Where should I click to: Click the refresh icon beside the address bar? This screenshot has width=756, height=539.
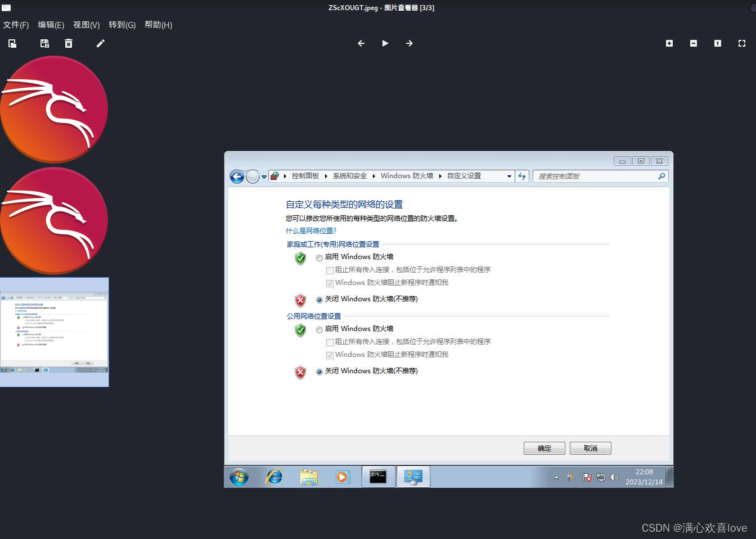(522, 176)
